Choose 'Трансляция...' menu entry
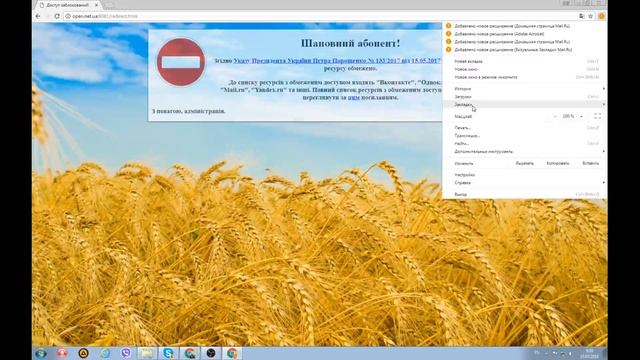This screenshot has height=360, width=640. pyautogui.click(x=524, y=136)
